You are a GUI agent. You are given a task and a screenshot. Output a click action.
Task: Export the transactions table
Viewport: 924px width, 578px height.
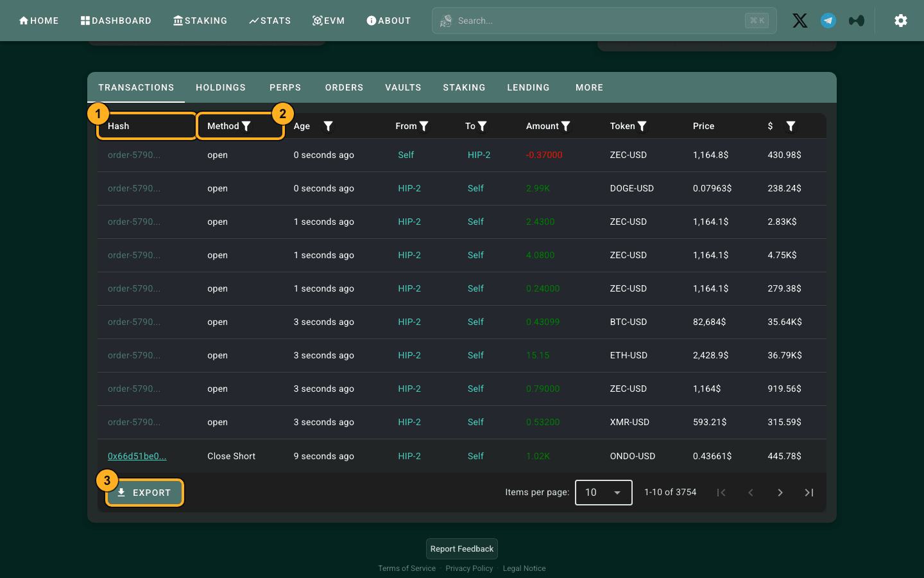144,493
